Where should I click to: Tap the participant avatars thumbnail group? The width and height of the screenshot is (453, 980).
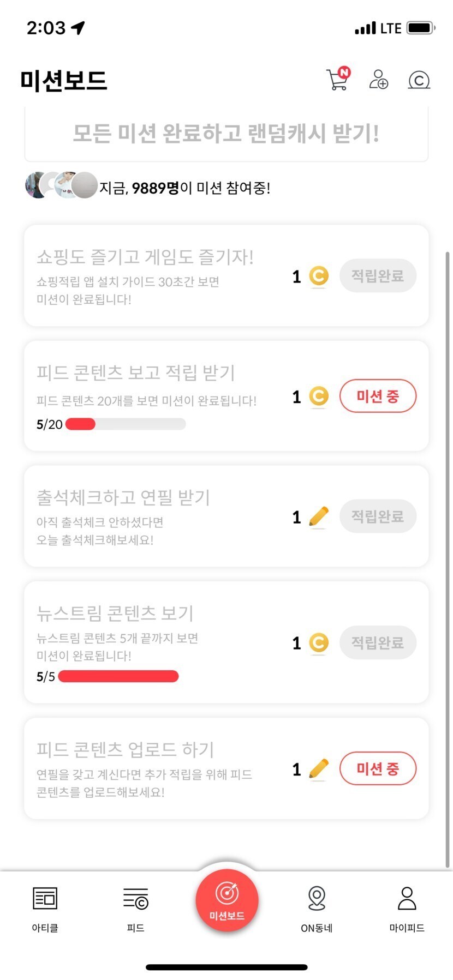[x=61, y=185]
